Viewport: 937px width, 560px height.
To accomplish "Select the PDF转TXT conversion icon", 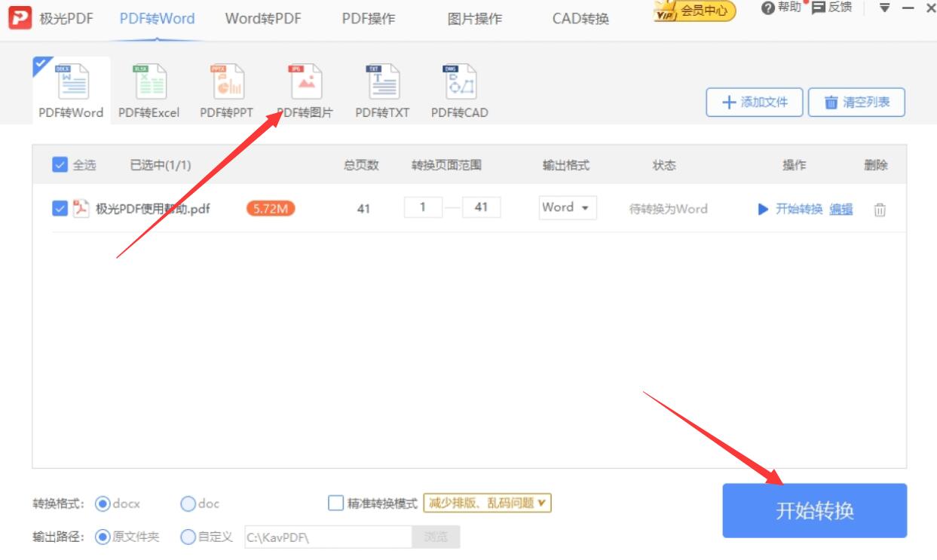I will 382,82.
